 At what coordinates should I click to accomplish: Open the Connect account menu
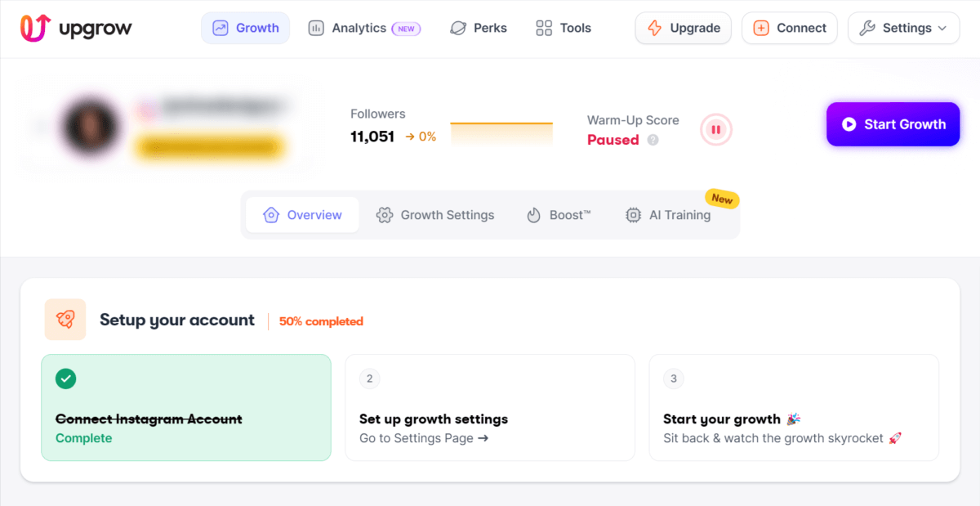[x=789, y=27]
